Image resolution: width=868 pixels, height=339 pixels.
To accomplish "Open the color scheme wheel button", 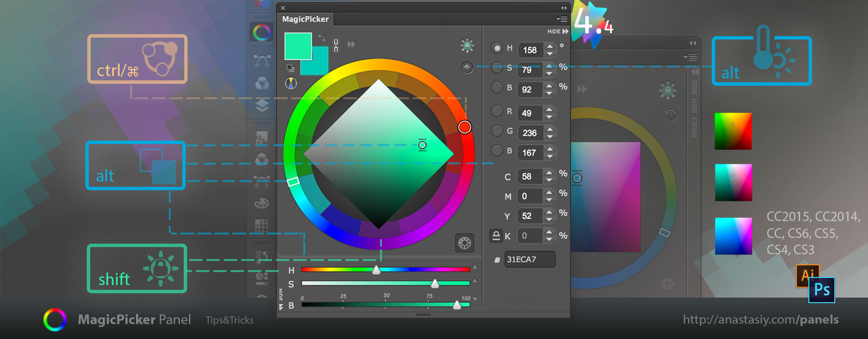I will point(465,243).
